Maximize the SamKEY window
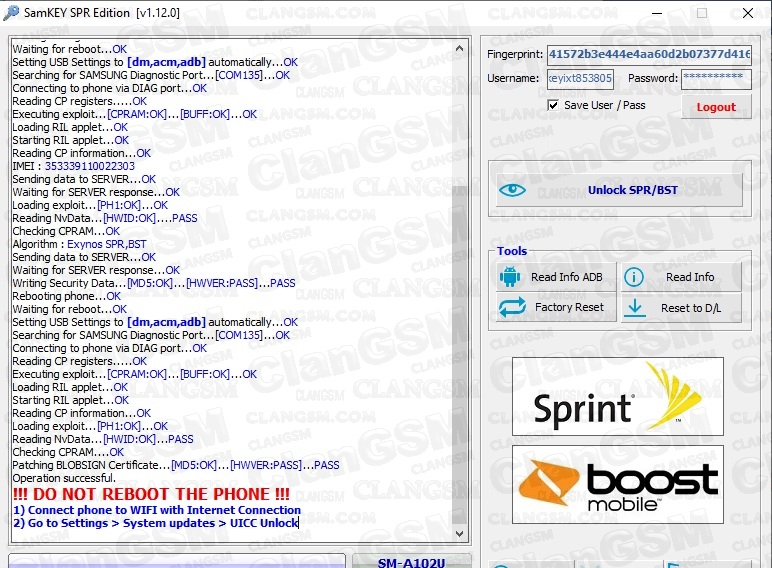This screenshot has height=568, width=772. (702, 13)
